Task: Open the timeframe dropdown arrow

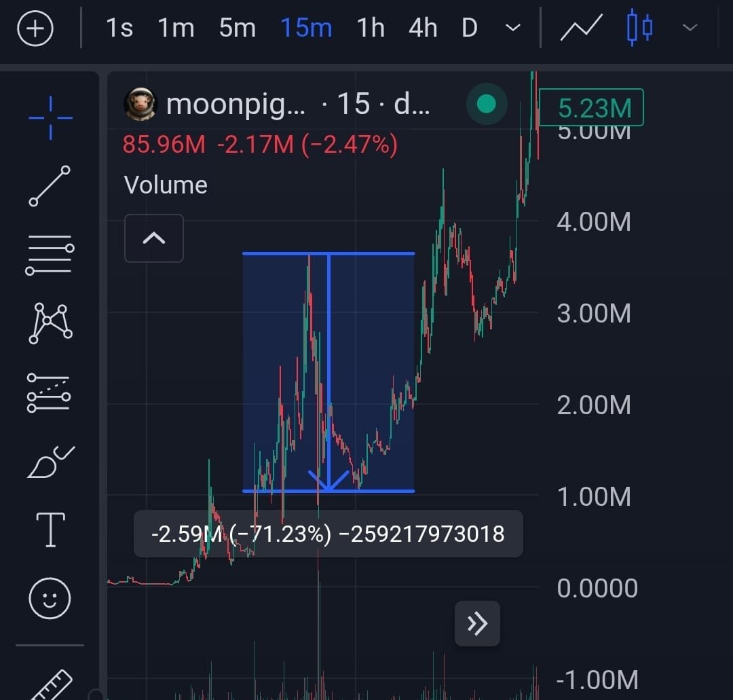Action: [513, 28]
